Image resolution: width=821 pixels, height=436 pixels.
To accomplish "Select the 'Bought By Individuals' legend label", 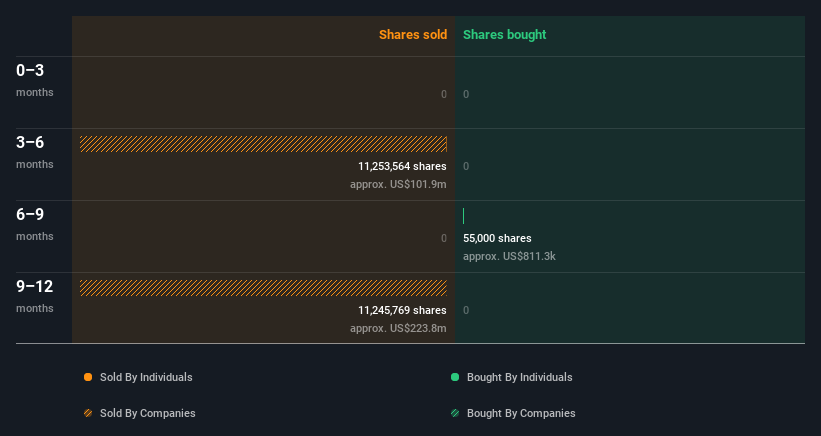I will click(x=519, y=377).
